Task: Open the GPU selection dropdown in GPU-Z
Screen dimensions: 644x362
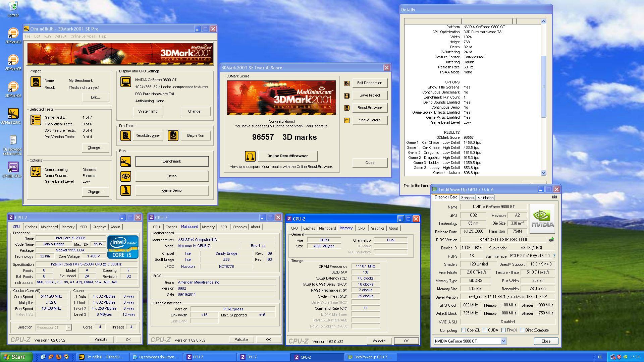Action: (503, 341)
